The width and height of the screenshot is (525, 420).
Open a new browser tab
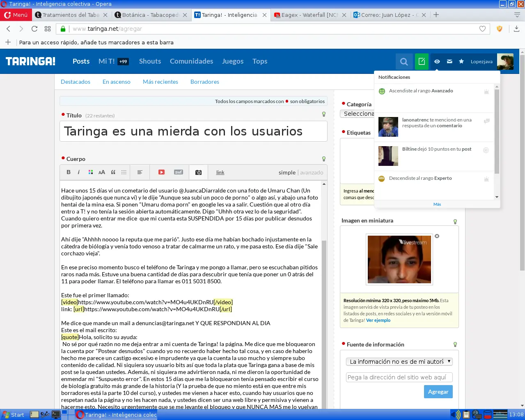coord(436,15)
